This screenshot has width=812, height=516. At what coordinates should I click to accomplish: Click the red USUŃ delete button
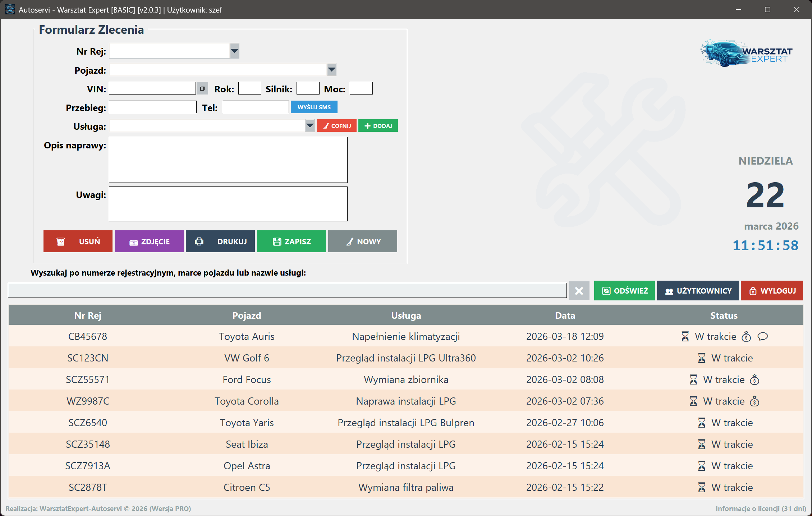pyautogui.click(x=78, y=241)
